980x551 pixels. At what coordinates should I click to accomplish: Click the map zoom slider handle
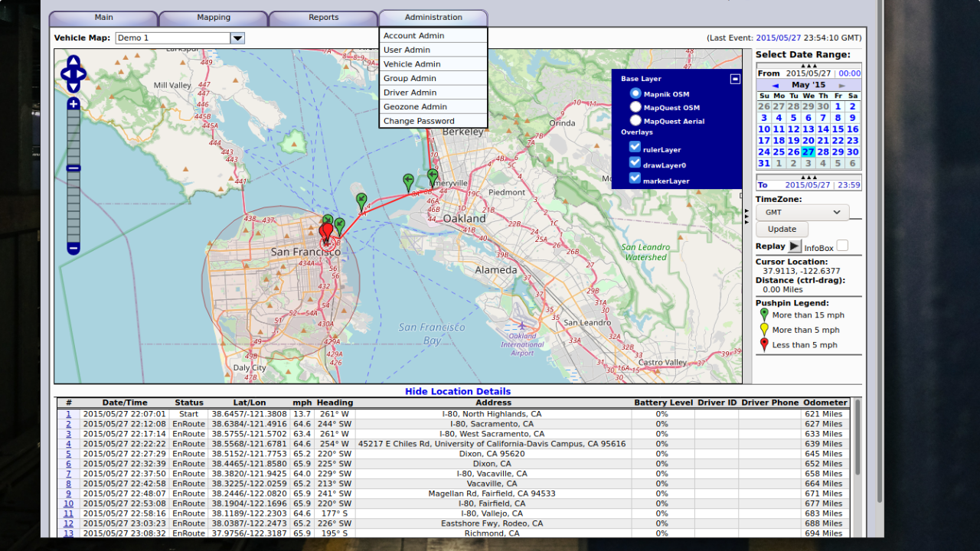(73, 168)
